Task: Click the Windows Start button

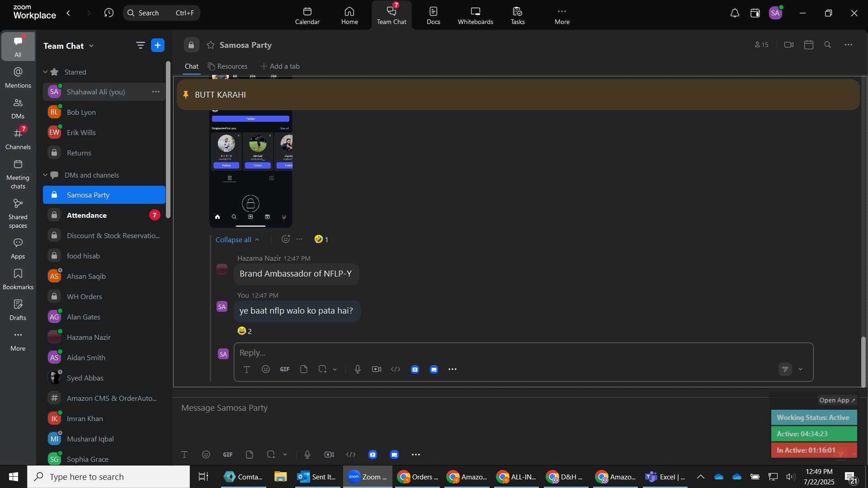Action: click(x=14, y=477)
